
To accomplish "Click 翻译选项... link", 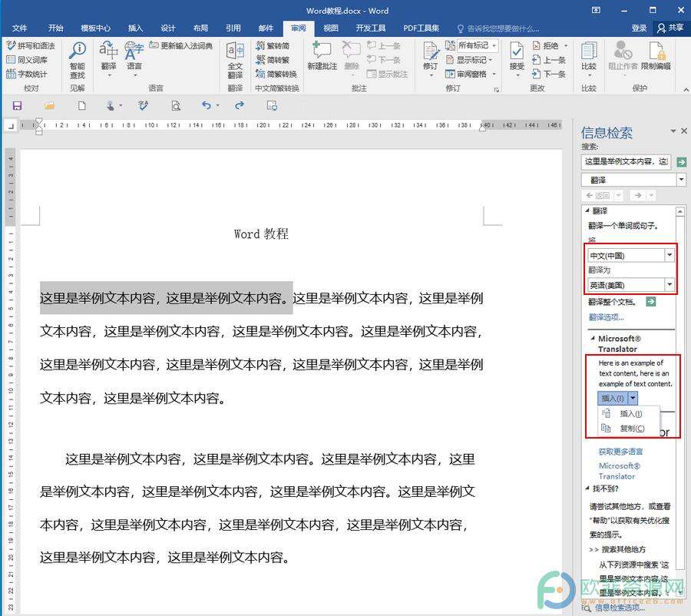I will click(x=606, y=317).
